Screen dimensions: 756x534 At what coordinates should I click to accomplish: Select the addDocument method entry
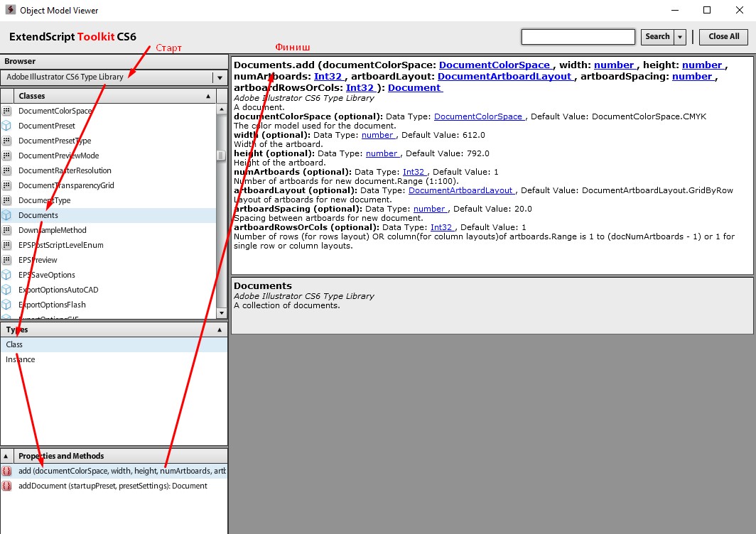pos(114,486)
